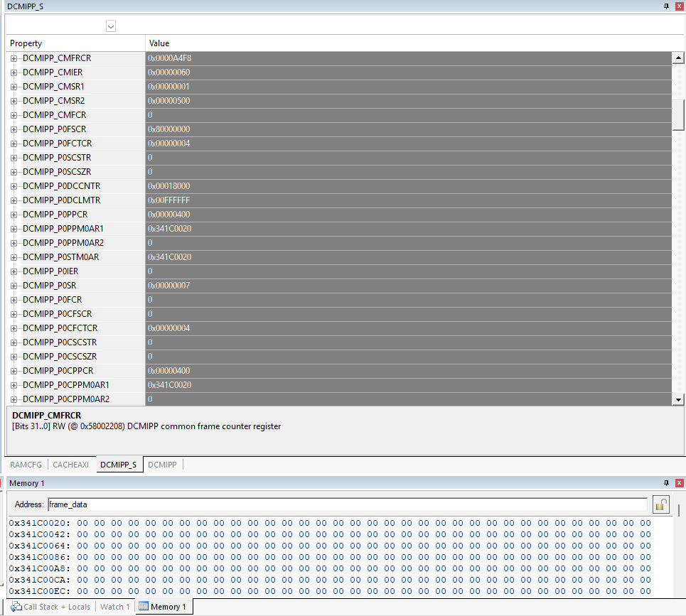Expand the DCMIPP_P0PPM0AR1 register row
This screenshot has height=616, width=686.
tap(14, 229)
